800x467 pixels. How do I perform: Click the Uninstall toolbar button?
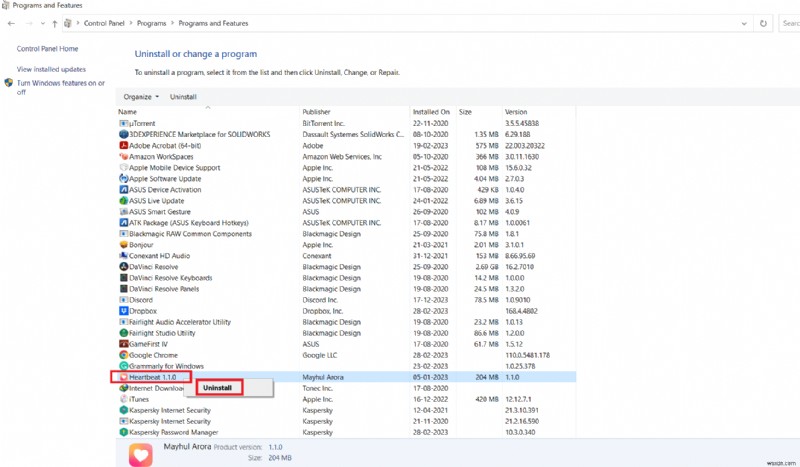click(183, 97)
